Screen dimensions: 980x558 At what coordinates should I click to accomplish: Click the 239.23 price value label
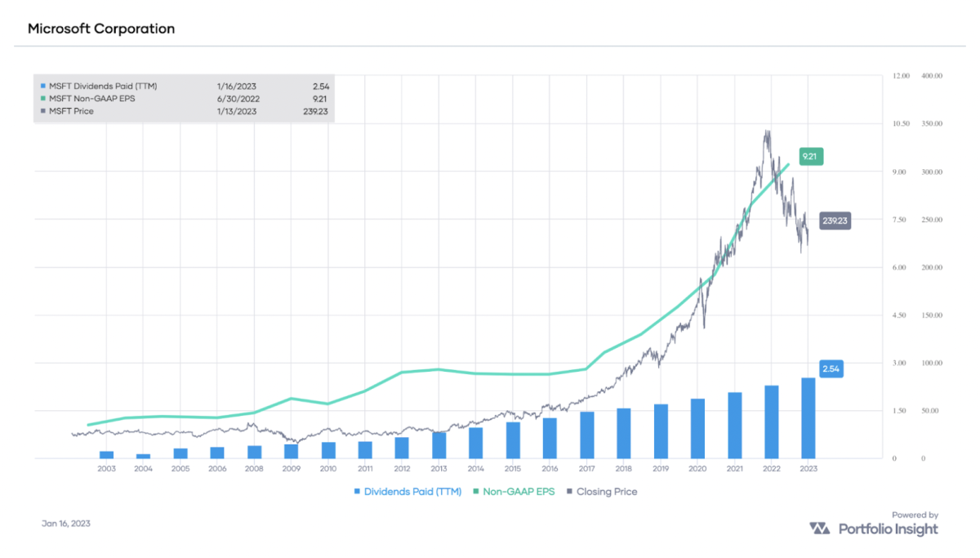(835, 221)
